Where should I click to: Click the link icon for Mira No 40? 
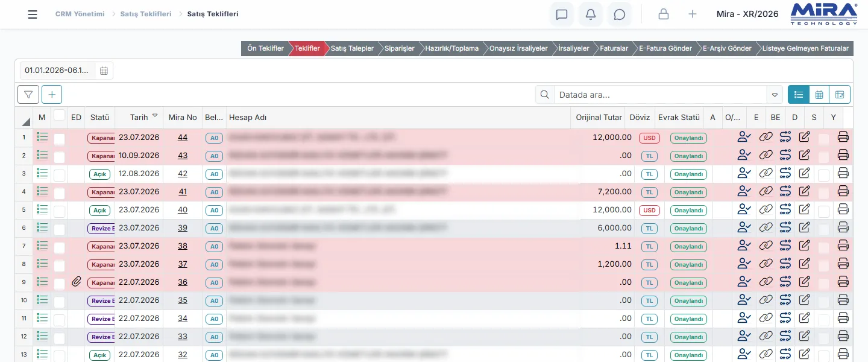pyautogui.click(x=766, y=210)
